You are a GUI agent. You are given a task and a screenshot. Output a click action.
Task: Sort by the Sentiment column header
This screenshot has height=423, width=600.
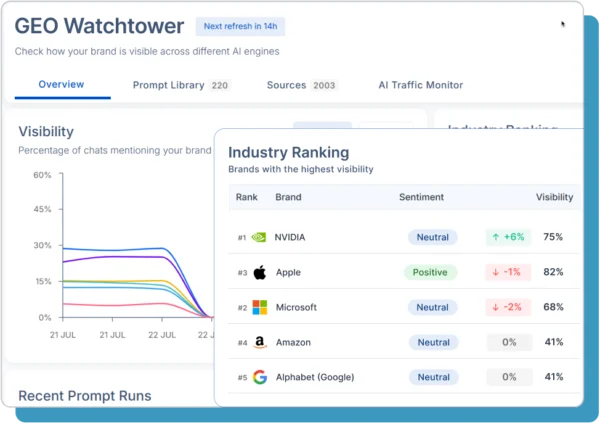point(422,197)
